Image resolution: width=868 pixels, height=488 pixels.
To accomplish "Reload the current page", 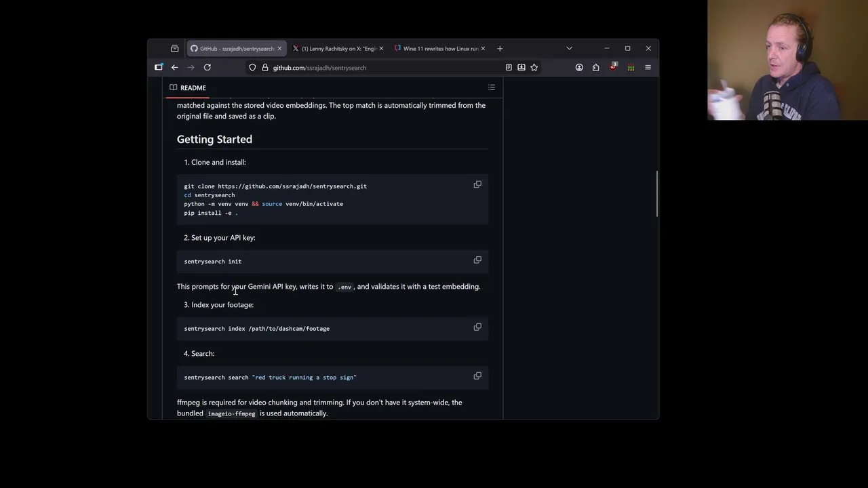I will tap(208, 68).
